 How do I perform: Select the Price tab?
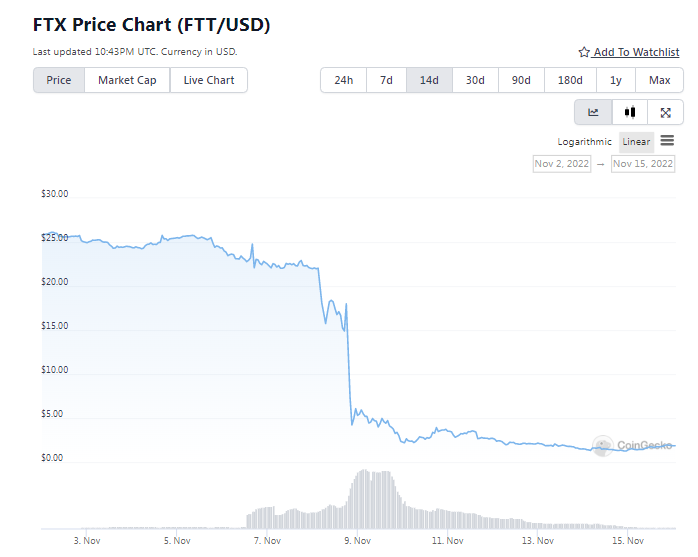59,80
